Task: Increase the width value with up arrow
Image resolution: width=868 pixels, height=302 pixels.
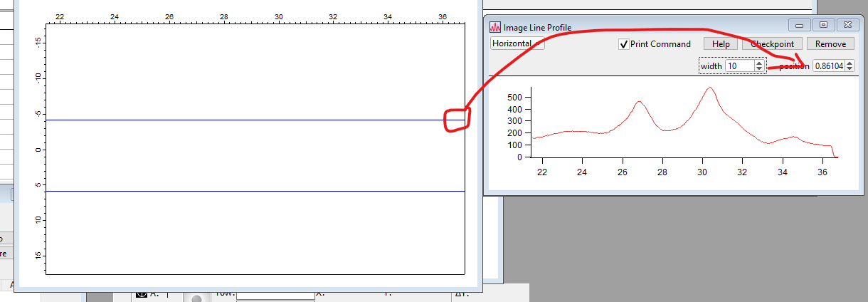Action: point(760,63)
